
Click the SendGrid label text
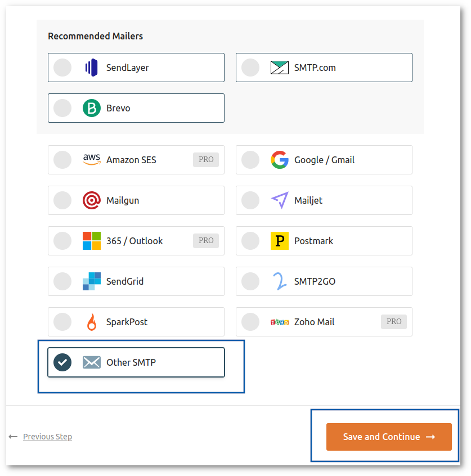125,281
